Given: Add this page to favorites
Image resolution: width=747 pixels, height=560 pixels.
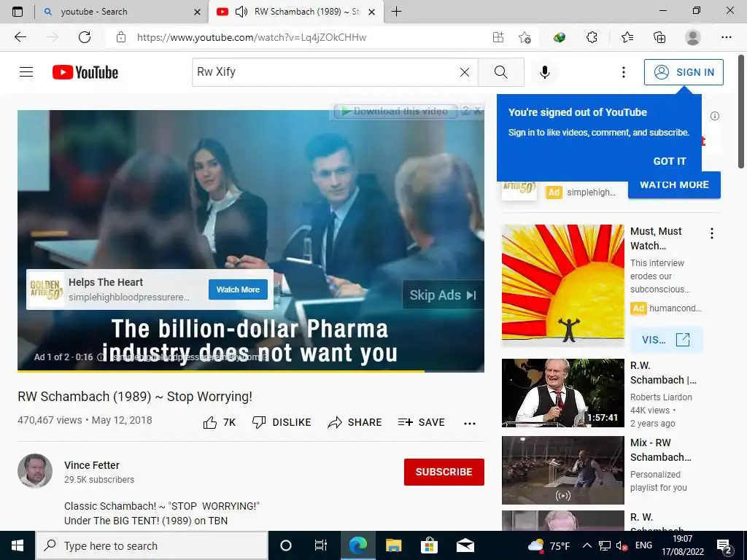Looking at the screenshot, I should pyautogui.click(x=525, y=37).
